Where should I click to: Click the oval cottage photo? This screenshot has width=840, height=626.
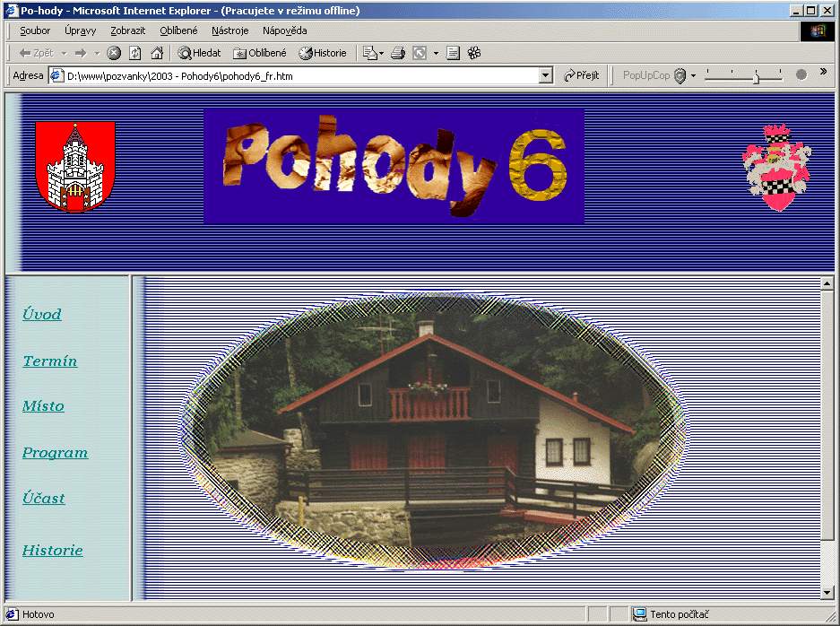coord(434,430)
